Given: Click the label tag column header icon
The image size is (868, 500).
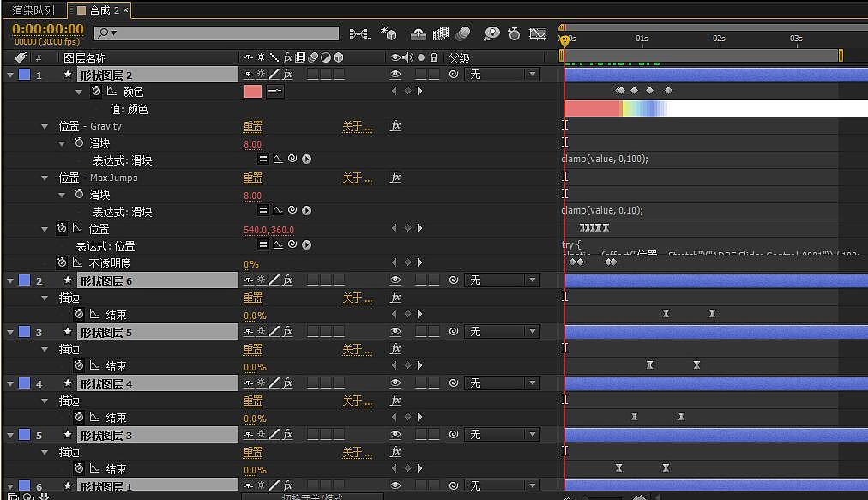Looking at the screenshot, I should pos(21,57).
